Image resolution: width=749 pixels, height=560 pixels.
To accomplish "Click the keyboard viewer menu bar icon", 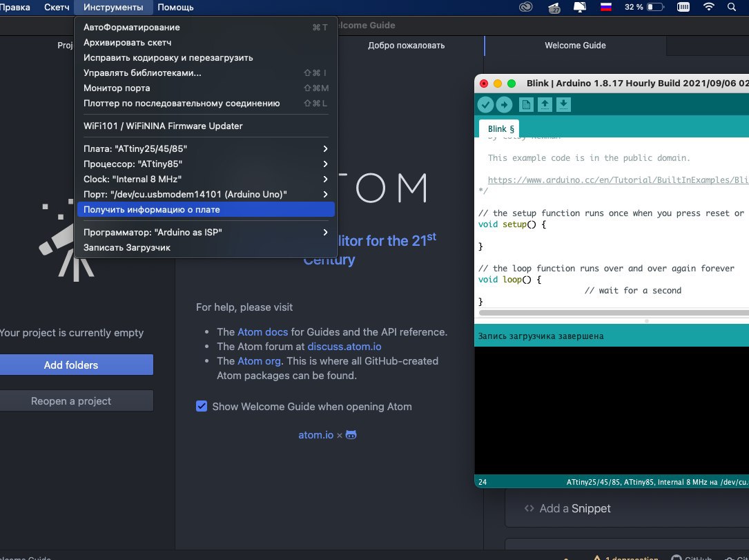I will pyautogui.click(x=683, y=7).
